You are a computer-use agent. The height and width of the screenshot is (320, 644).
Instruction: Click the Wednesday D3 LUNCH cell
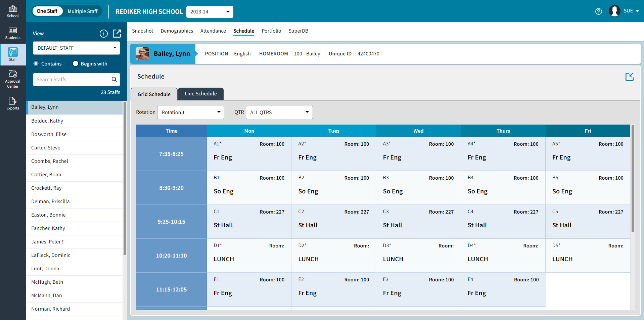pos(418,256)
